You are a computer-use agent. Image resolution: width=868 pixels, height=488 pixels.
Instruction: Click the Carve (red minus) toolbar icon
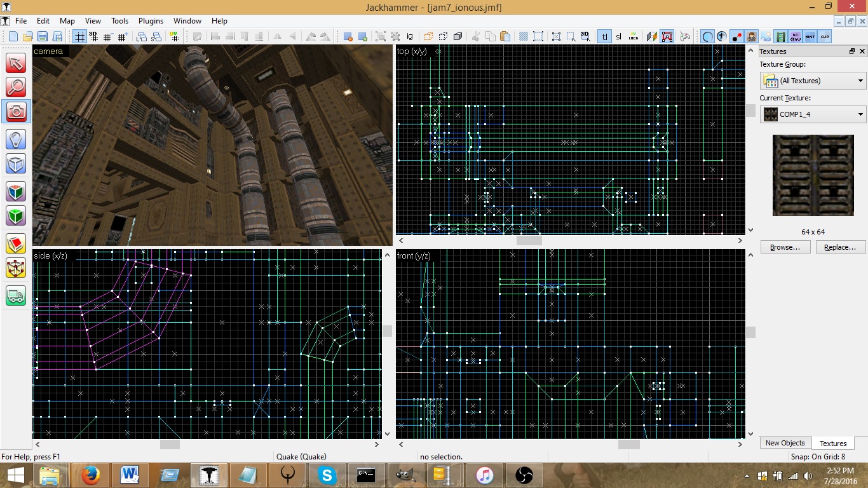pos(348,36)
